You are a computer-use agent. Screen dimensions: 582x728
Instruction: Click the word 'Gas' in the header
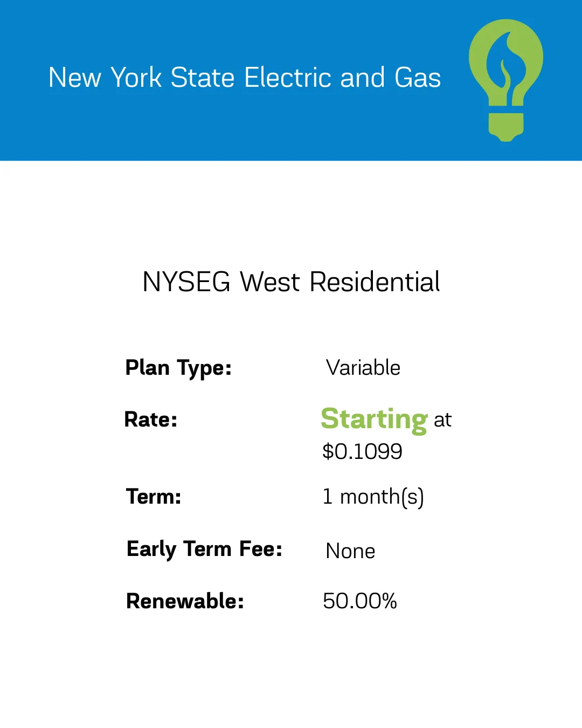tap(418, 78)
